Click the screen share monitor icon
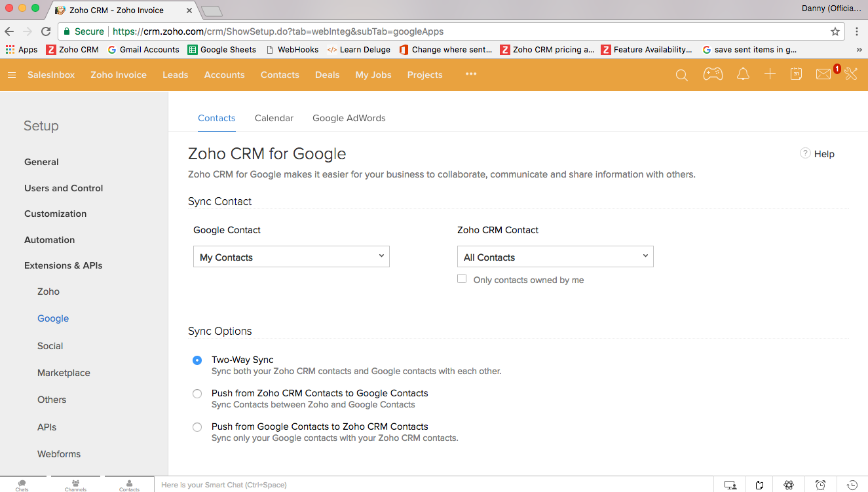868x492 pixels. tap(730, 485)
